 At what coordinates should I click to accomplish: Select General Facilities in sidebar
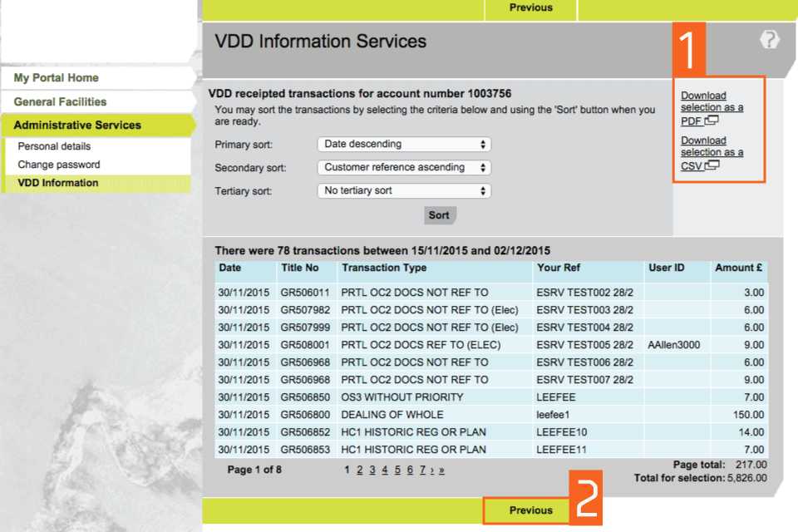pyautogui.click(x=60, y=101)
